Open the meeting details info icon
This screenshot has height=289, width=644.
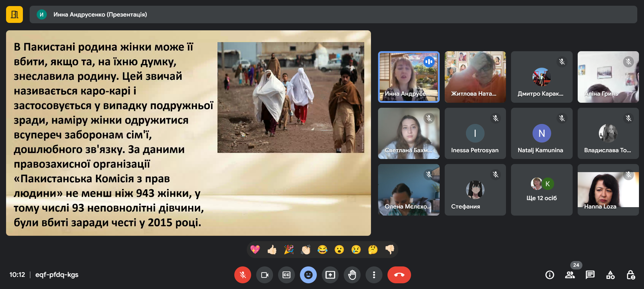point(550,275)
